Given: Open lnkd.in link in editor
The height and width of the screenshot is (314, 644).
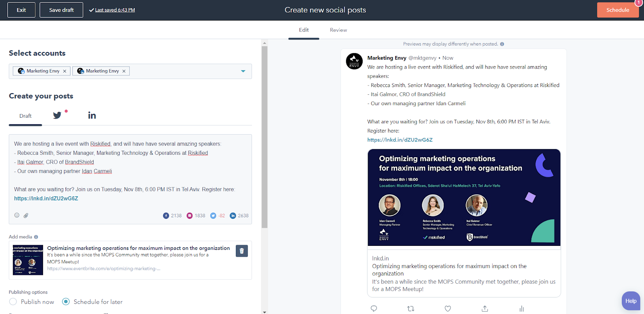Looking at the screenshot, I should [x=46, y=198].
